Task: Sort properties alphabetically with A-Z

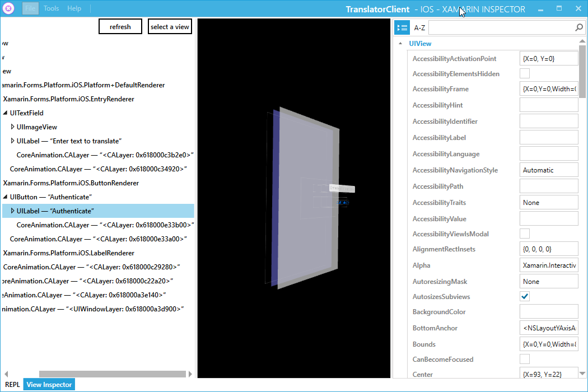Action: tap(419, 28)
